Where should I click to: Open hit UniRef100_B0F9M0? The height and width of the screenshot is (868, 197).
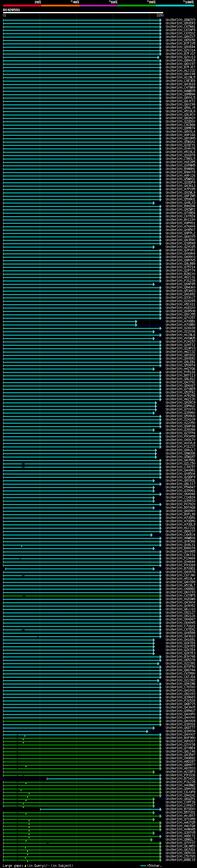180,737
